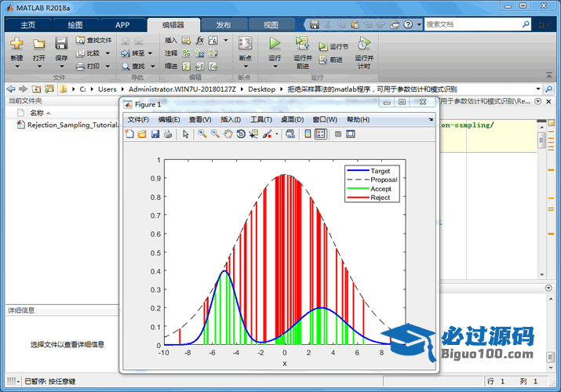The width and height of the screenshot is (561, 392).
Task: Toggle Brush data tool in Figure toolbar
Action: (268, 134)
